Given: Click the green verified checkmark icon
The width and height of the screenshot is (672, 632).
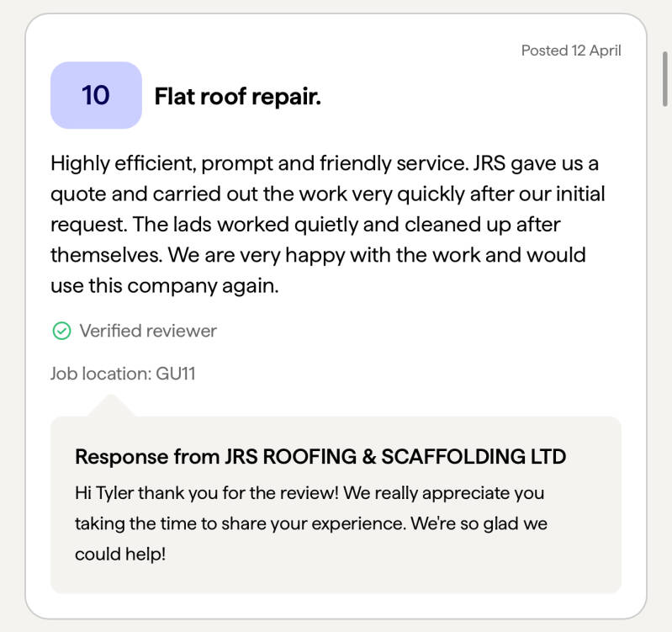Looking at the screenshot, I should [x=61, y=331].
